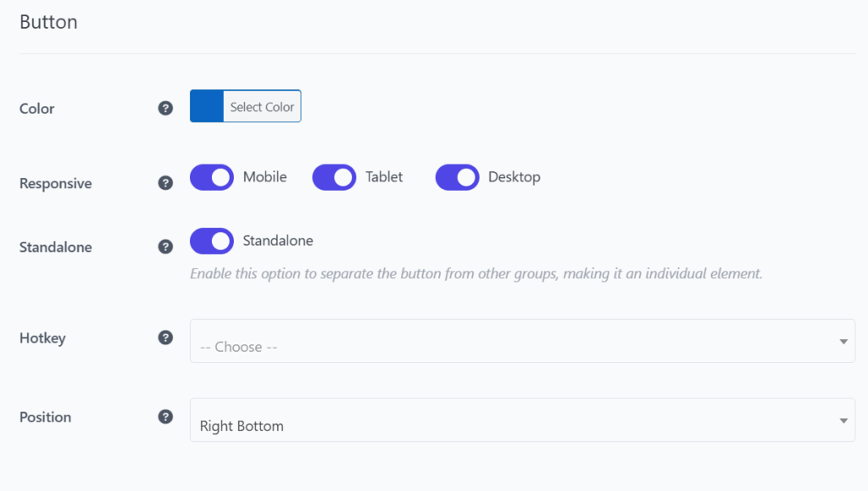Click the Standalone toggle label text
The height and width of the screenshot is (491, 868).
(278, 241)
